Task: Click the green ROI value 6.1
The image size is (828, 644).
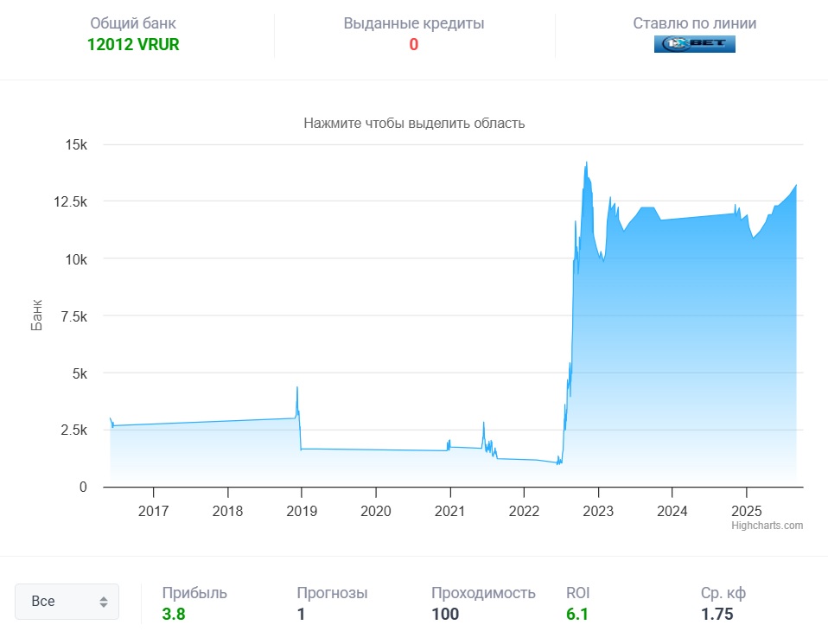Action: 577,615
